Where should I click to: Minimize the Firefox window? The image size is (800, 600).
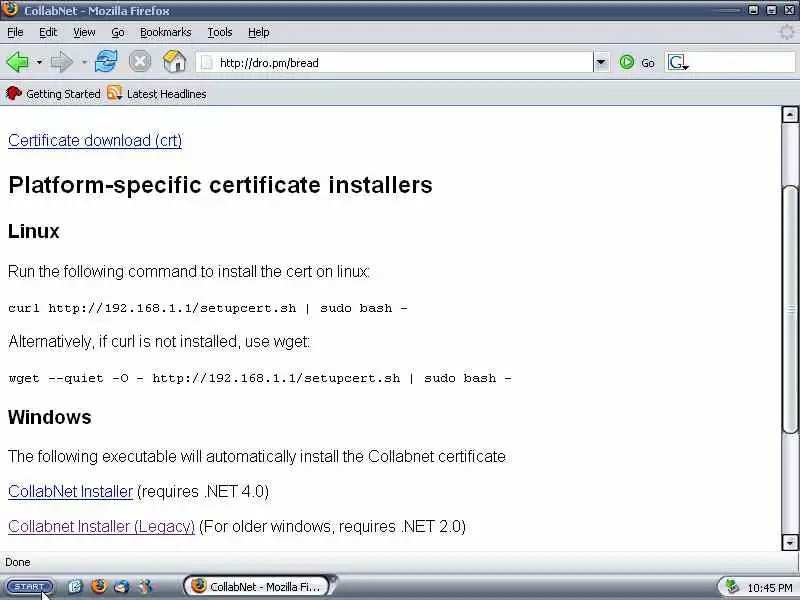tap(754, 10)
